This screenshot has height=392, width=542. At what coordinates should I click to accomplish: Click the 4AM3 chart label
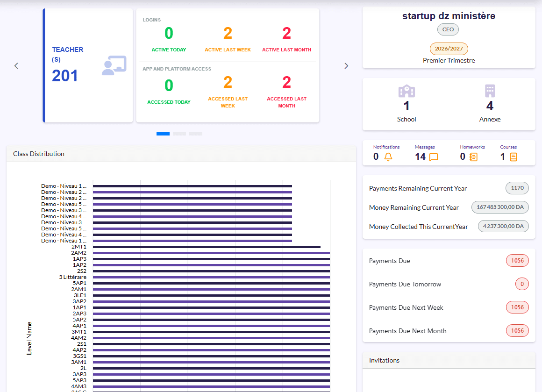click(x=79, y=386)
